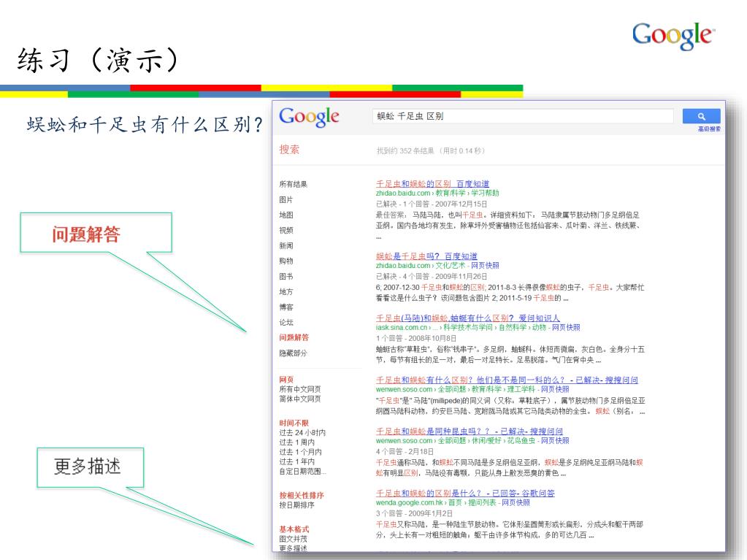747x560 pixels.
Task: Filter results to 过去 1 周内
Action: pos(296,442)
